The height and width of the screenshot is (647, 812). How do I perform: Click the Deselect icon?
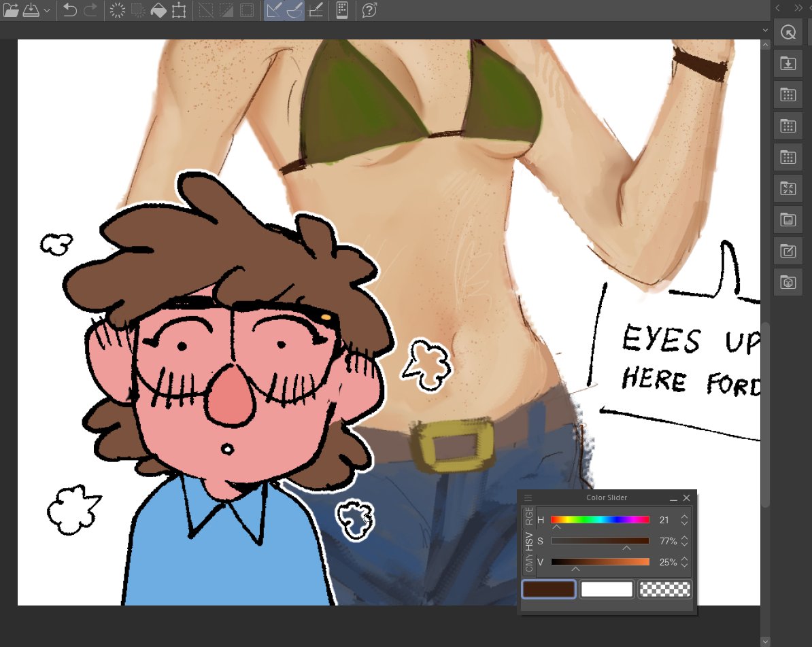(x=206, y=10)
